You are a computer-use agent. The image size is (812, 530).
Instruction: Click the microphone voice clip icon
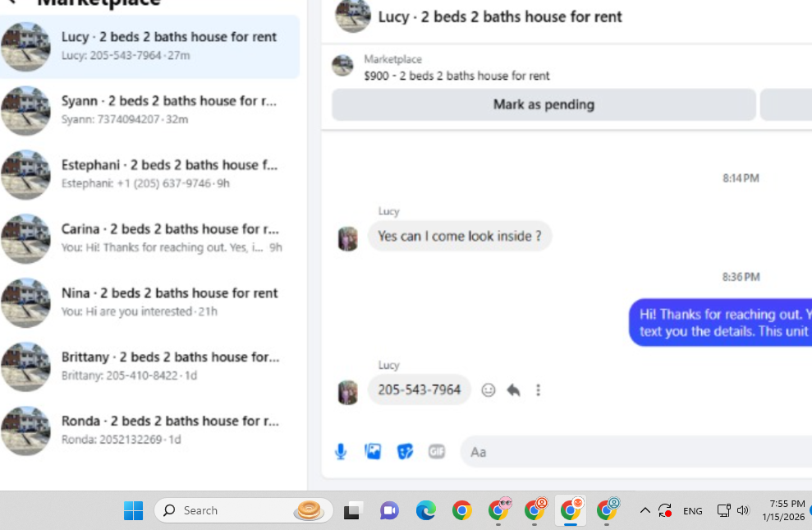pos(340,452)
